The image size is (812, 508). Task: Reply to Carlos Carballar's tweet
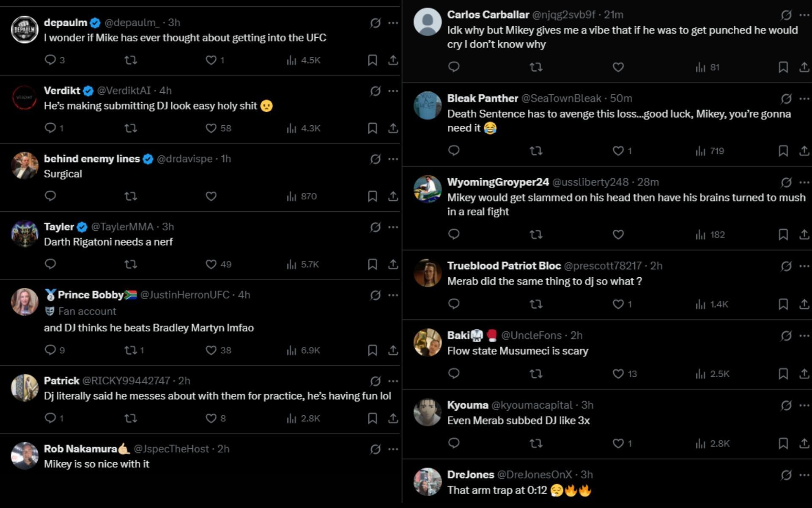(x=454, y=67)
